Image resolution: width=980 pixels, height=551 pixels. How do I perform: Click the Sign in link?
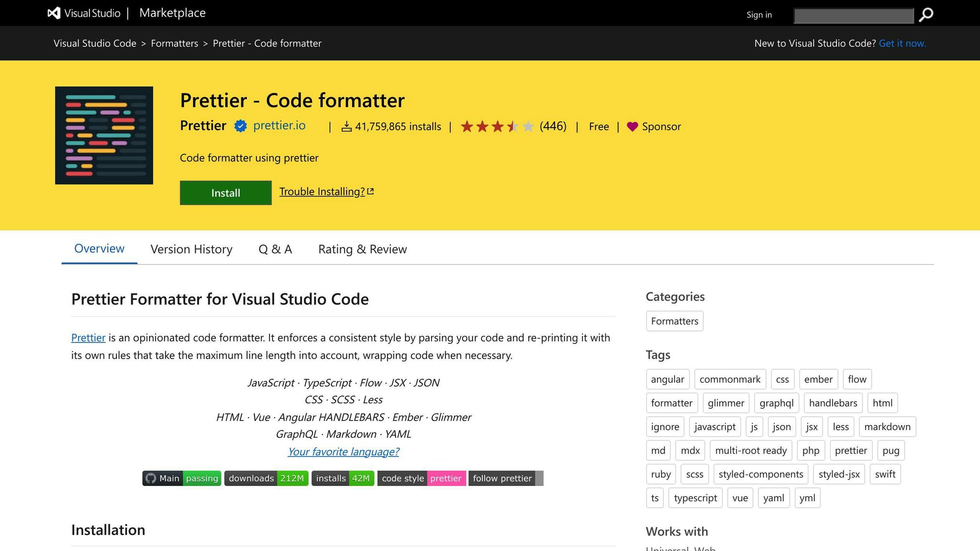coord(758,15)
